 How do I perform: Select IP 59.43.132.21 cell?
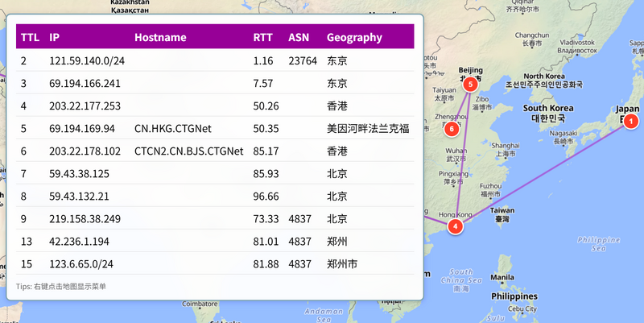point(79,197)
